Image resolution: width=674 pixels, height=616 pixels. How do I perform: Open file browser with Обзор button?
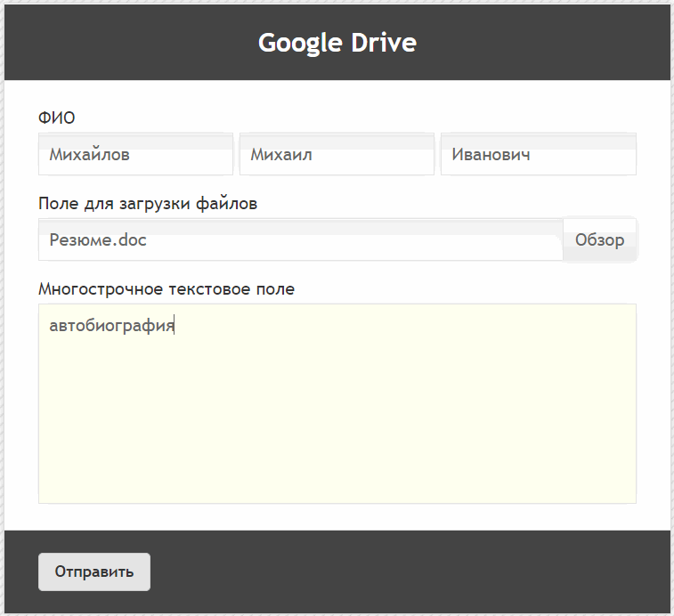pos(599,239)
